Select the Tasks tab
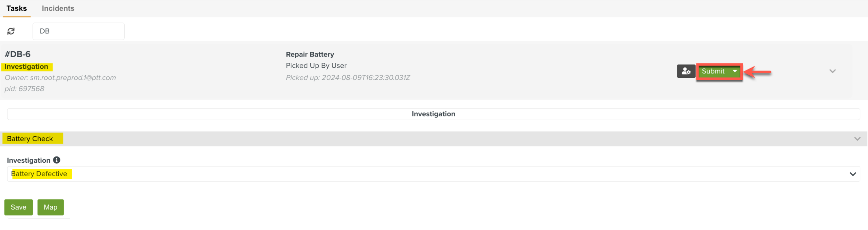868x230 pixels. pos(16,8)
